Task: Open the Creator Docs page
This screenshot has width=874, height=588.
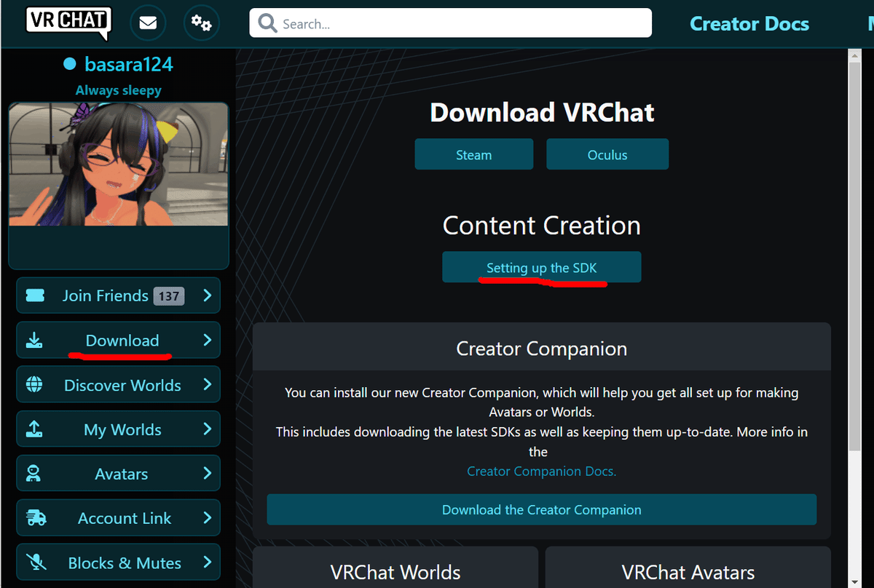Action: coord(749,23)
